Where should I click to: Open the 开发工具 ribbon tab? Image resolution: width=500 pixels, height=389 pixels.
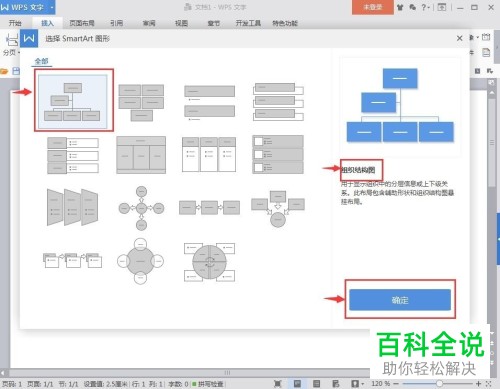[248, 23]
